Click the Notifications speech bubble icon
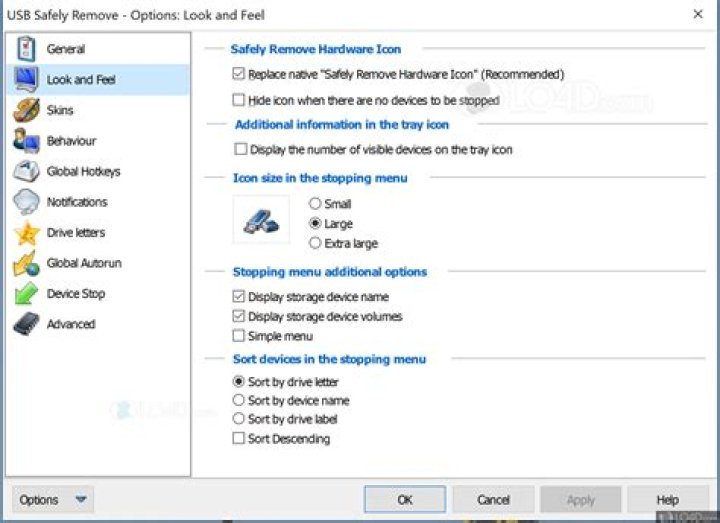The width and height of the screenshot is (720, 523). (26, 202)
